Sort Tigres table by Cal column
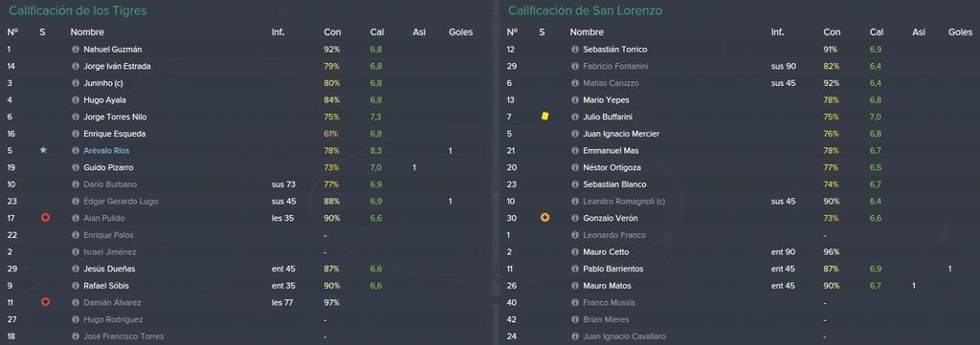The height and width of the screenshot is (345, 980). [377, 32]
